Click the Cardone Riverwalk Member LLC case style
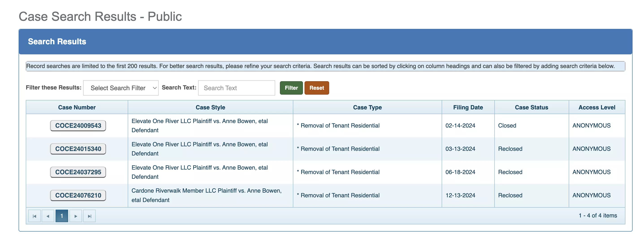 click(207, 195)
